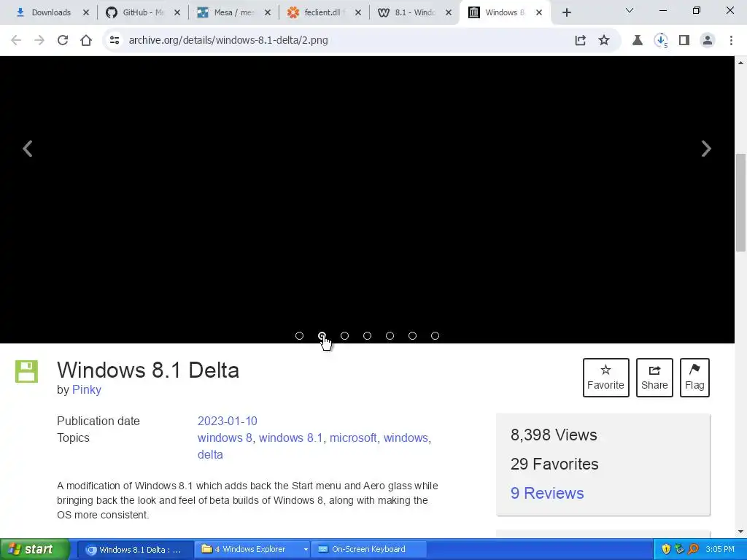
Task: Select the third carousel dot
Action: pos(344,335)
